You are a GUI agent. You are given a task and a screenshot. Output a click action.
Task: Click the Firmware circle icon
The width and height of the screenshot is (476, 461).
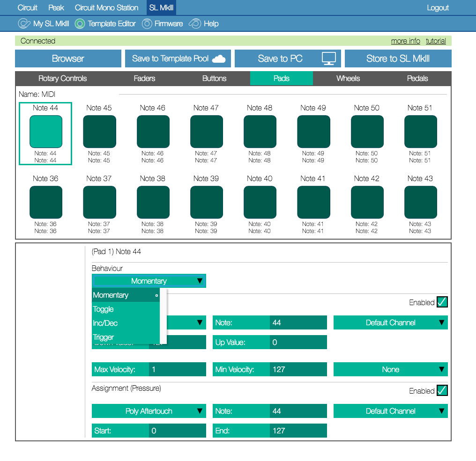(x=147, y=24)
